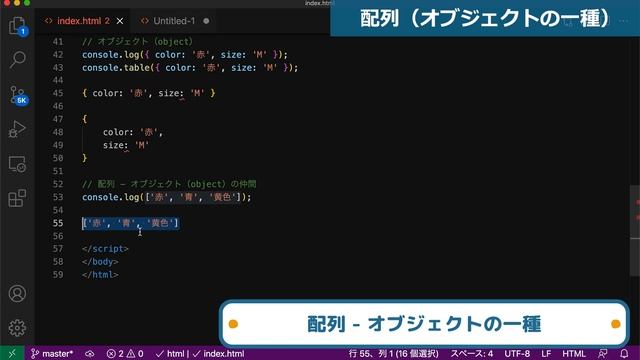Click the closing script tag on line 57
The image size is (640, 360).
pos(105,249)
